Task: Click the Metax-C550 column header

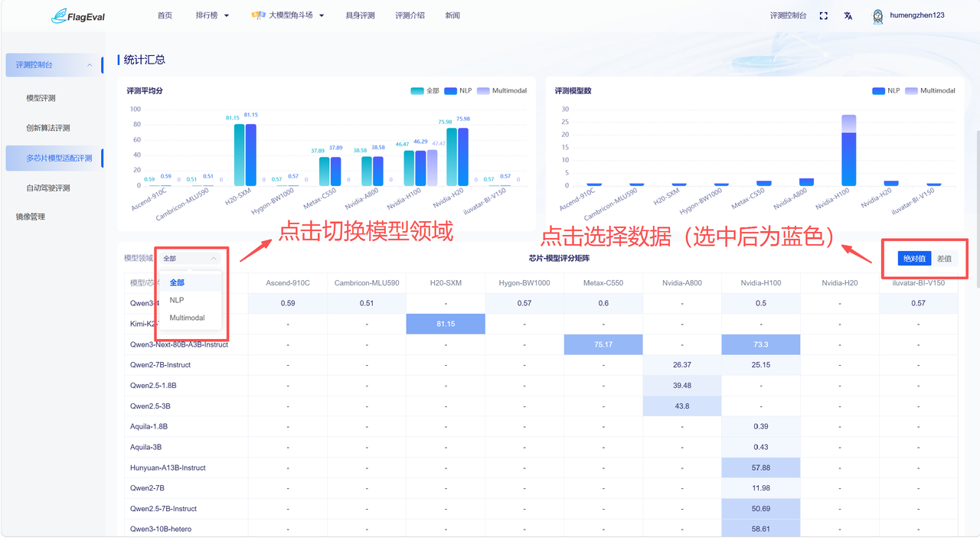Action: click(x=603, y=283)
